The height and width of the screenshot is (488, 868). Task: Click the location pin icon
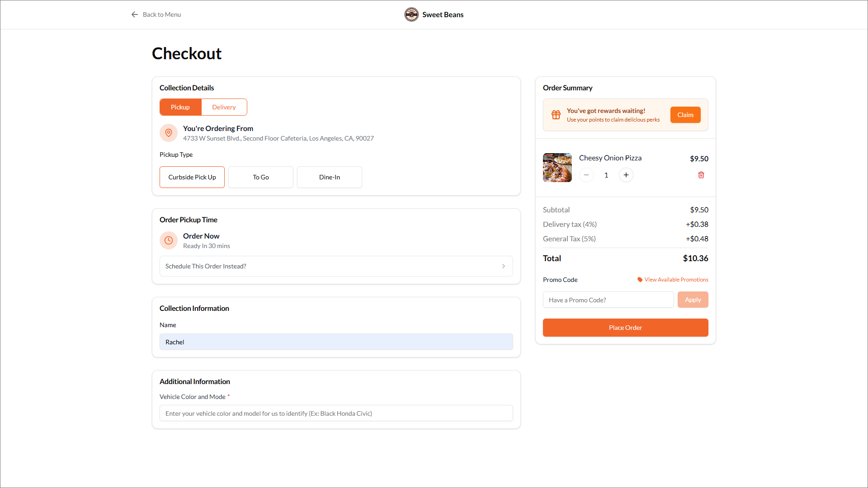pyautogui.click(x=169, y=133)
